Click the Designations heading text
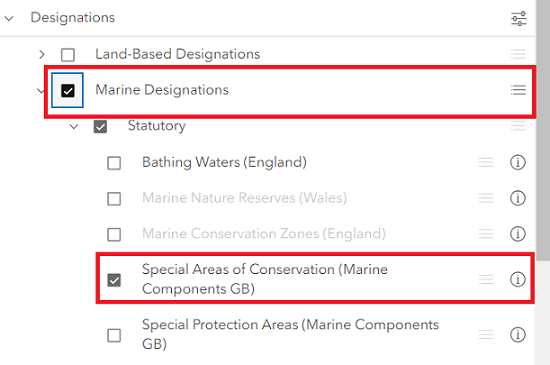The height and width of the screenshot is (365, 550). [73, 18]
